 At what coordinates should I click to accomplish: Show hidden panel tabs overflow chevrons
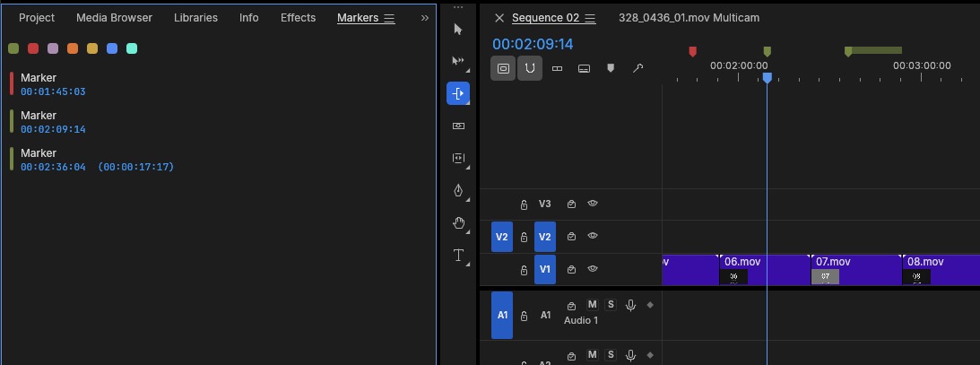pyautogui.click(x=425, y=18)
